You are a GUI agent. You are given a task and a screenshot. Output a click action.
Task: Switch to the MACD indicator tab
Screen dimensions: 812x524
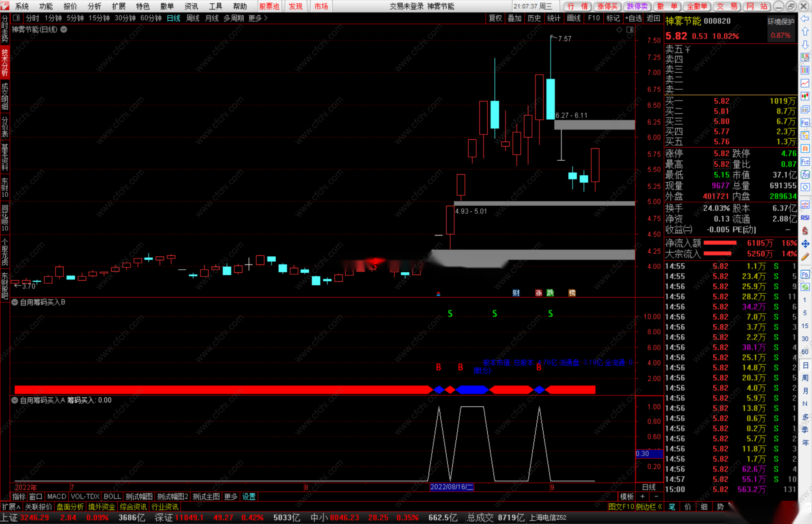pos(56,496)
